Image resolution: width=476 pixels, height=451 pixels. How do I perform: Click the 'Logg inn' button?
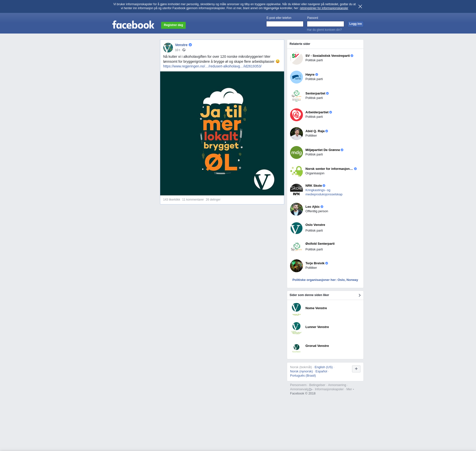356,24
